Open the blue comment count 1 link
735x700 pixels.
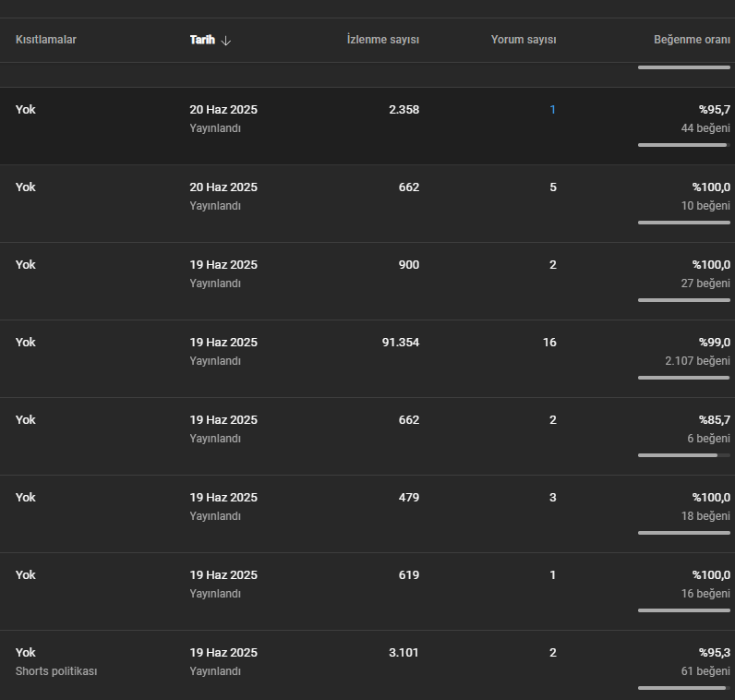pos(553,110)
